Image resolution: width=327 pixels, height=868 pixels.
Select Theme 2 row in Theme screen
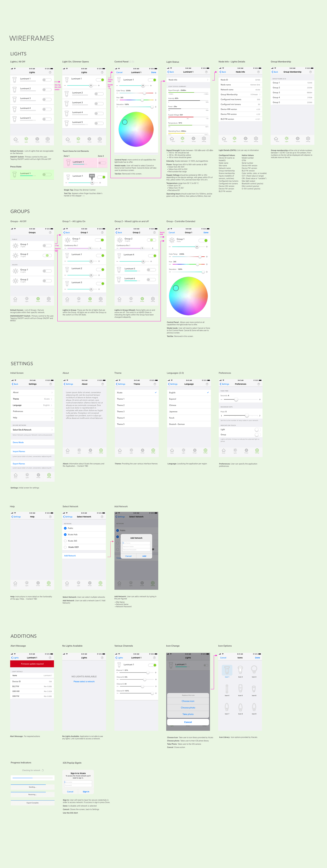pyautogui.click(x=137, y=405)
